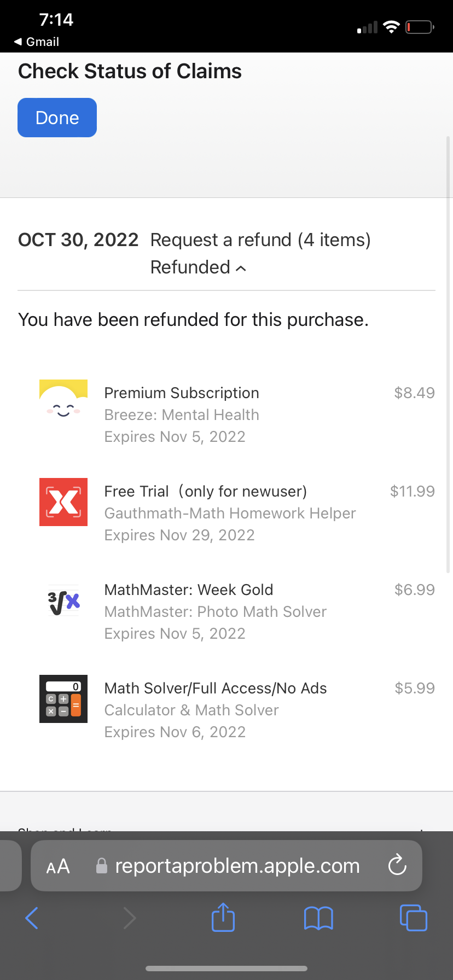This screenshot has width=453, height=980.
Task: Tap the Gauthmath red X app icon
Action: [x=63, y=502]
